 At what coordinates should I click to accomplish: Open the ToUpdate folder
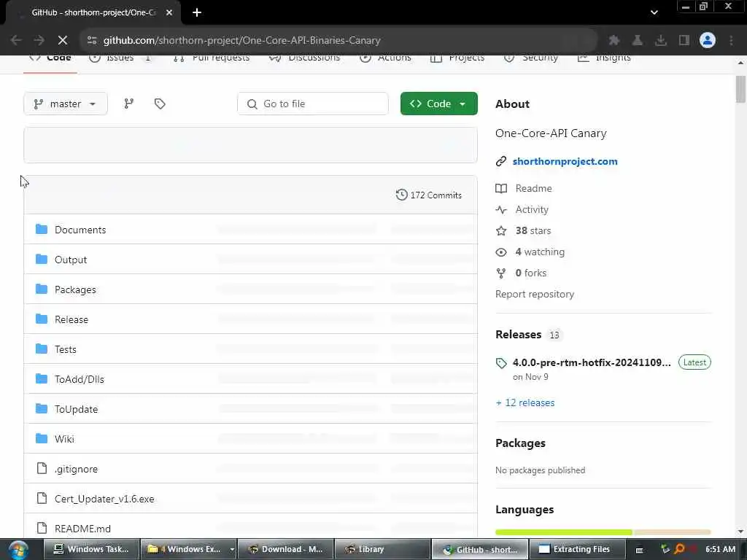click(x=76, y=409)
